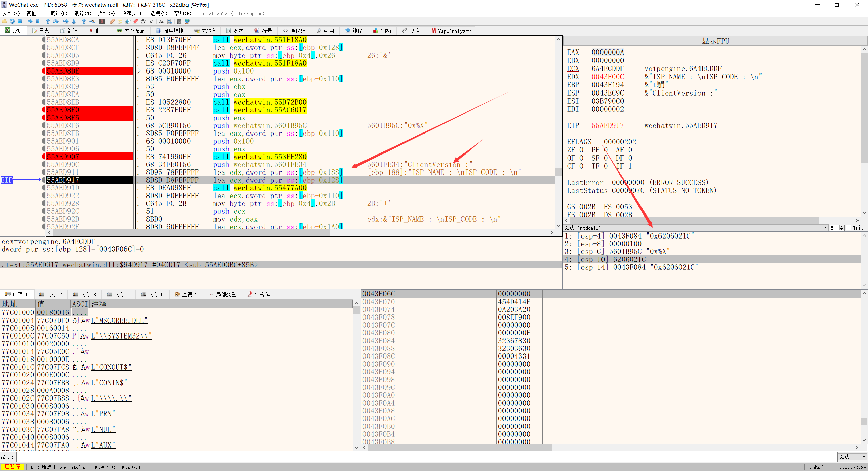Click the 显示FPU button

click(715, 41)
